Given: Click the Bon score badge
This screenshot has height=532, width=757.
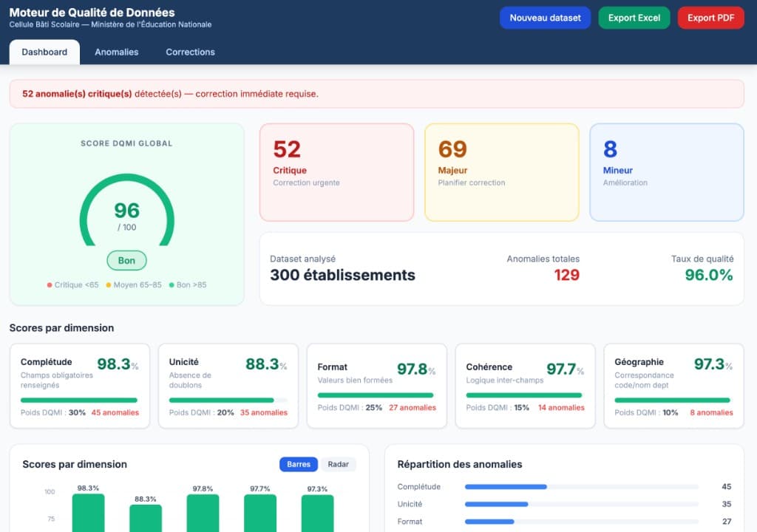Looking at the screenshot, I should pyautogui.click(x=126, y=261).
